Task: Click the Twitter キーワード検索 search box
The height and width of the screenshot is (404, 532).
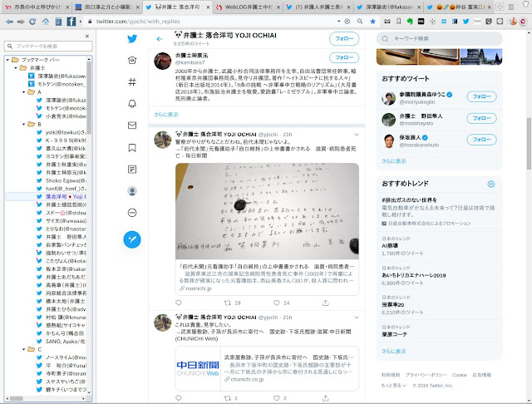Action: pyautogui.click(x=440, y=39)
